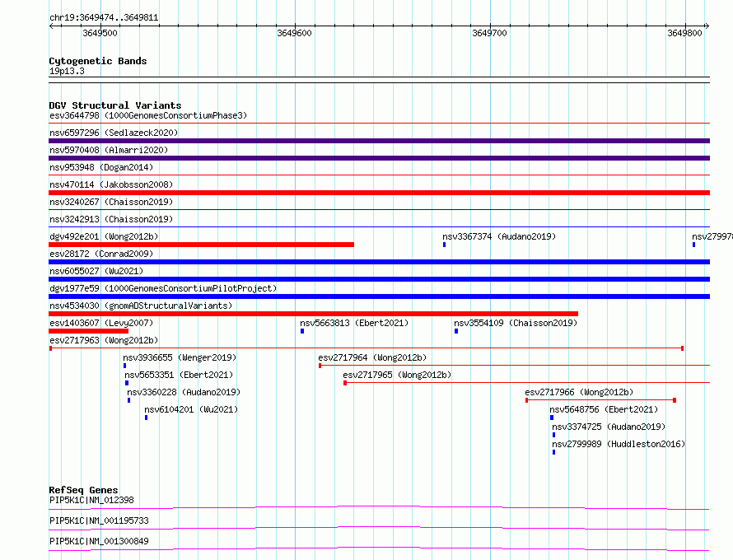The width and height of the screenshot is (733, 560).
Task: Click the 3649500 ruler position
Action: 100,33
